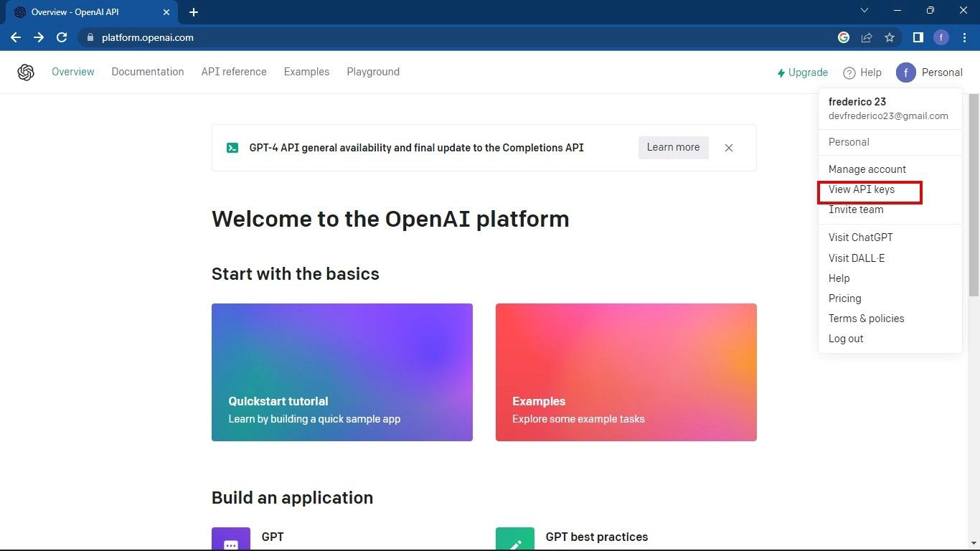Click the OpenAI logo icon
The width and height of the screenshot is (980, 551).
(26, 72)
